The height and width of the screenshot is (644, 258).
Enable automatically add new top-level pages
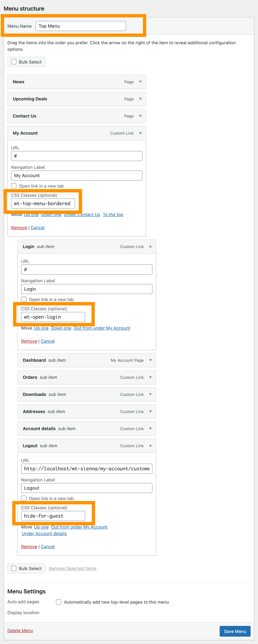coord(59,602)
